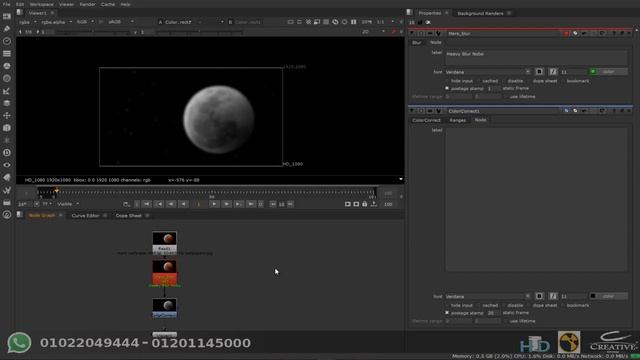The image size is (640, 360).
Task: Click the Mars_blur label text field
Action: coord(536,57)
